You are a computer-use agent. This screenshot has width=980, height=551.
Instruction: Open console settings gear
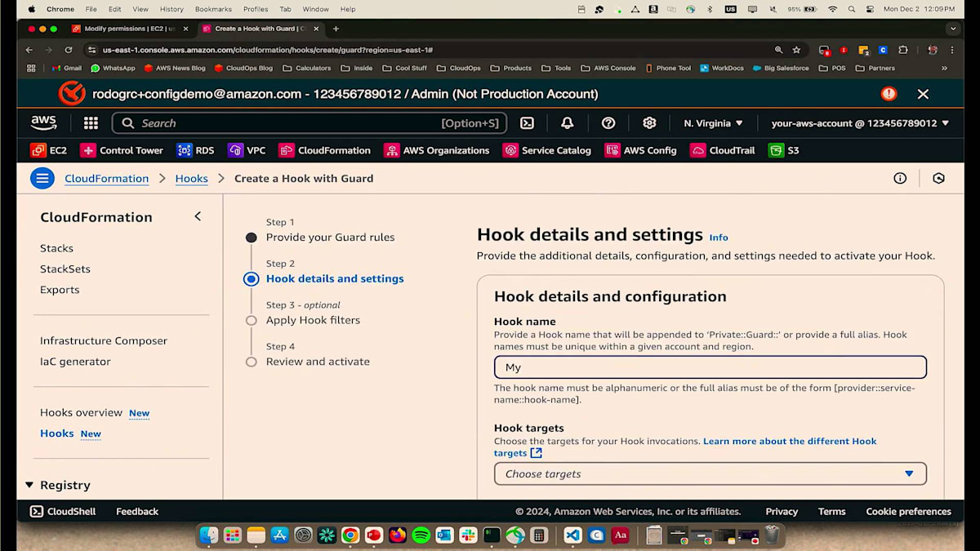point(649,123)
